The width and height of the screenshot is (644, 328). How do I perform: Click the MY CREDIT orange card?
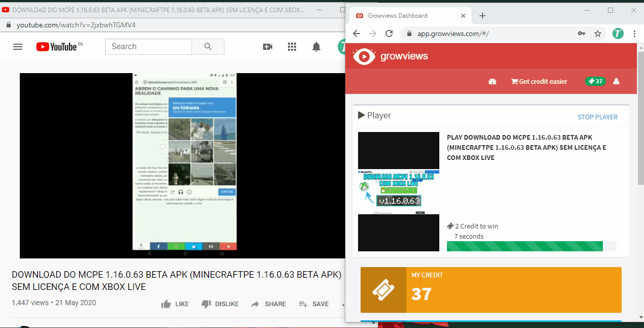(x=491, y=290)
